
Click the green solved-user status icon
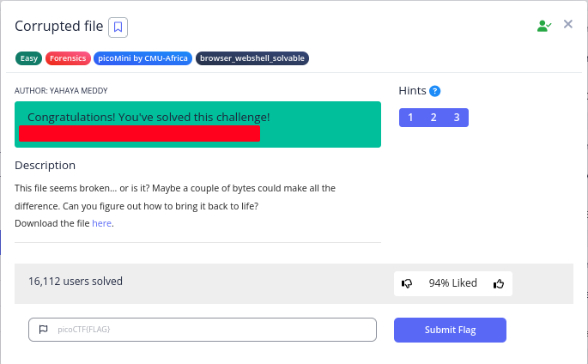click(x=543, y=26)
